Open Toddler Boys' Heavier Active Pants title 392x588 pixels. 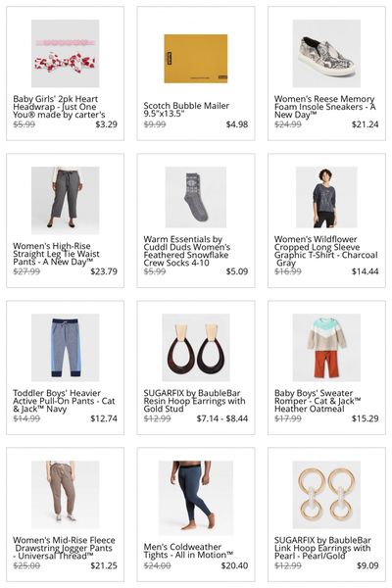pos(64,401)
